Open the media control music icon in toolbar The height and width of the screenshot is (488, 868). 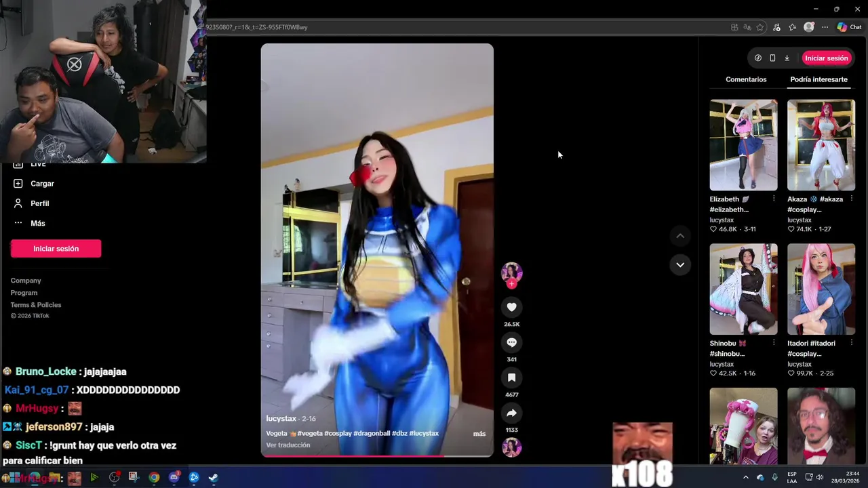777,27
